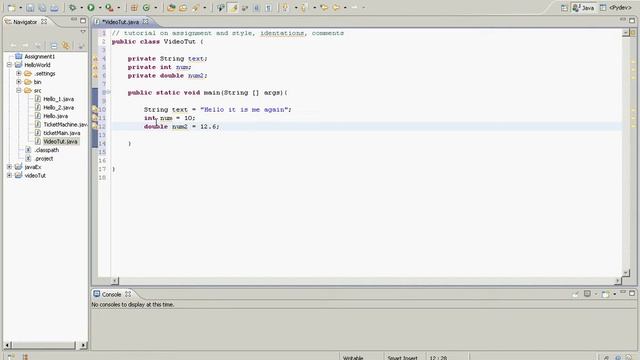
Task: Select the Assignment1 project
Action: (x=40, y=56)
